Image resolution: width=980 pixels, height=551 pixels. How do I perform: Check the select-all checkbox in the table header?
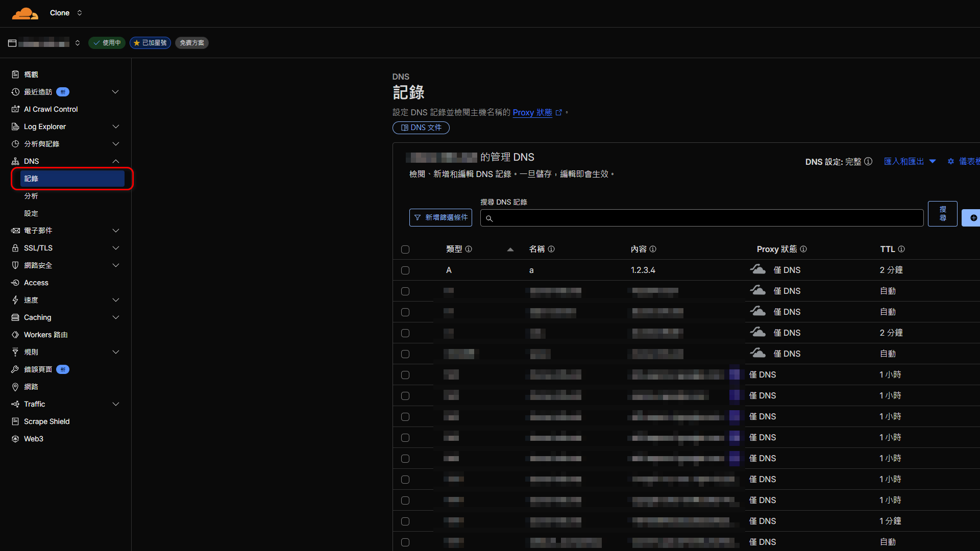[x=405, y=249]
